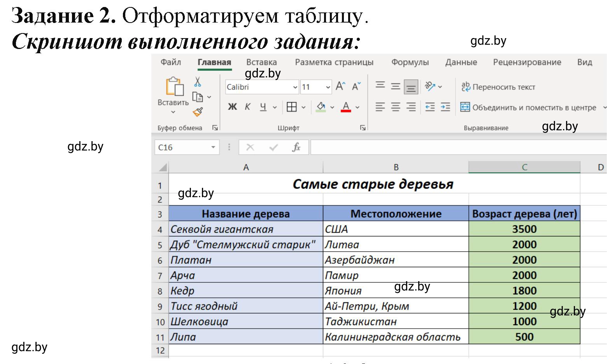Image resolution: width=615 pixels, height=364 pixels.
Task: Select column A header
Action: pyautogui.click(x=246, y=167)
